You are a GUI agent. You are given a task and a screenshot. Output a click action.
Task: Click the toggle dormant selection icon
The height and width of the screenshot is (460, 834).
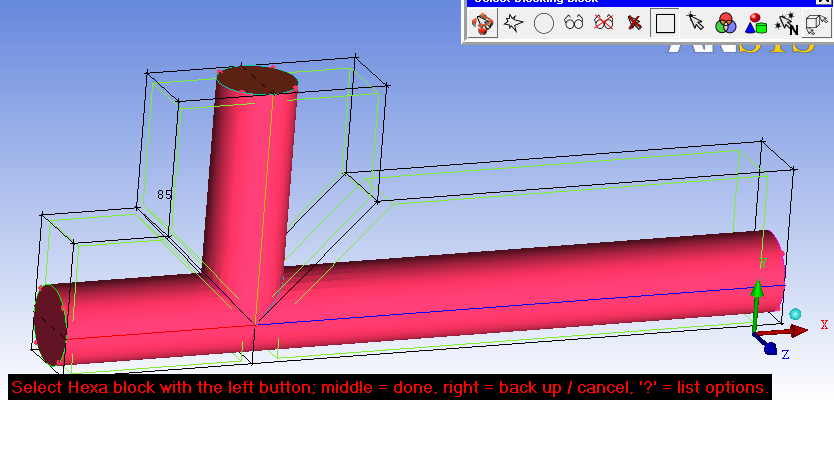[x=484, y=24]
